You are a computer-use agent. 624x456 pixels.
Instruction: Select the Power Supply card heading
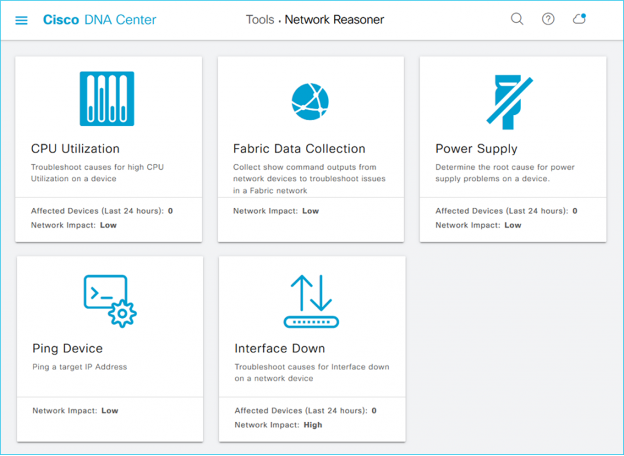(476, 149)
